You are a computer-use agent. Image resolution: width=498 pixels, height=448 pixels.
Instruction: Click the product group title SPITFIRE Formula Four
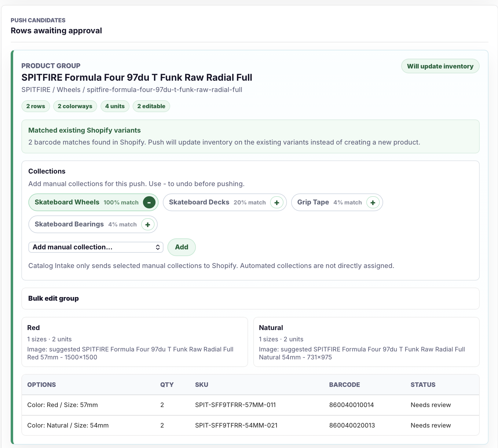click(137, 78)
